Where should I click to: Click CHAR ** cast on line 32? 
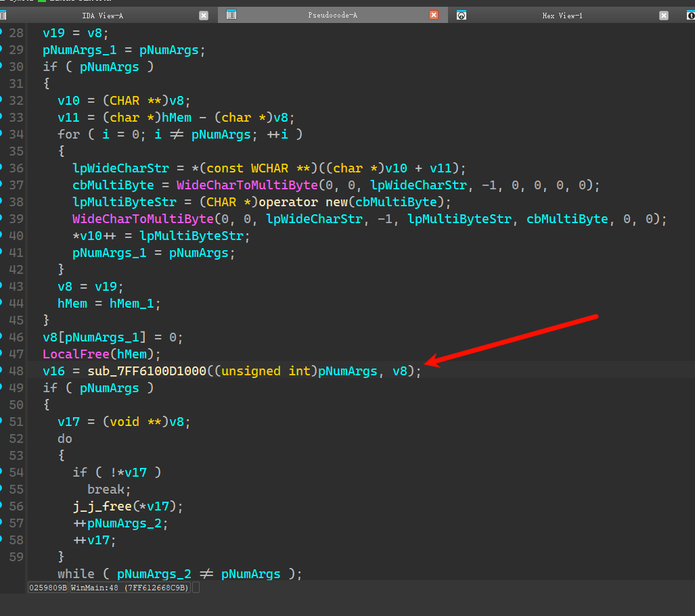click(135, 101)
